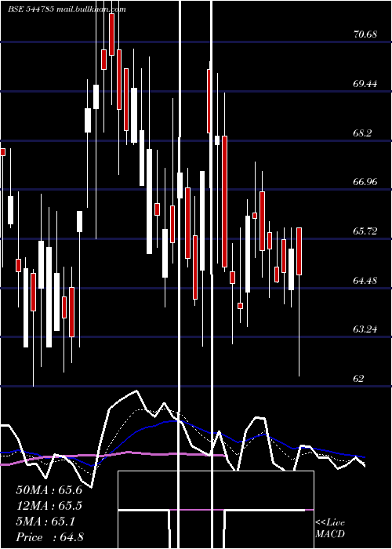
Task: Click the 69.44 price axis label
Action: point(365,84)
